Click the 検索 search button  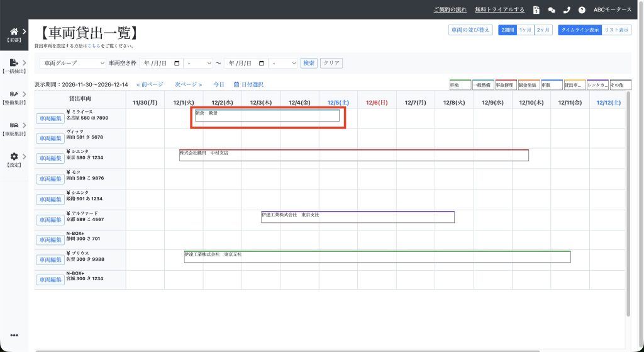(309, 64)
